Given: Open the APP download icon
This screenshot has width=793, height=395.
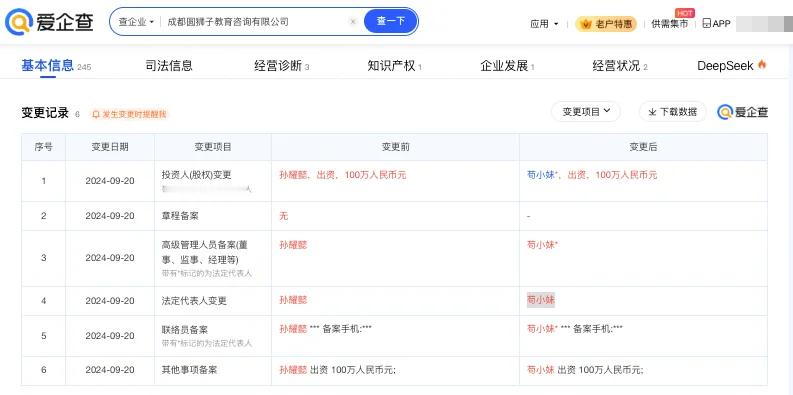Looking at the screenshot, I should click(707, 23).
